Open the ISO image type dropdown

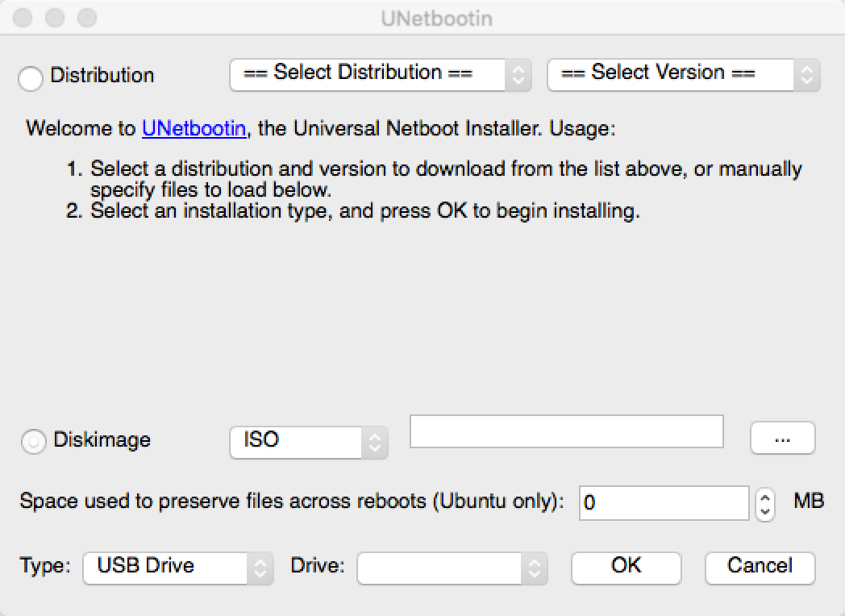tap(309, 443)
